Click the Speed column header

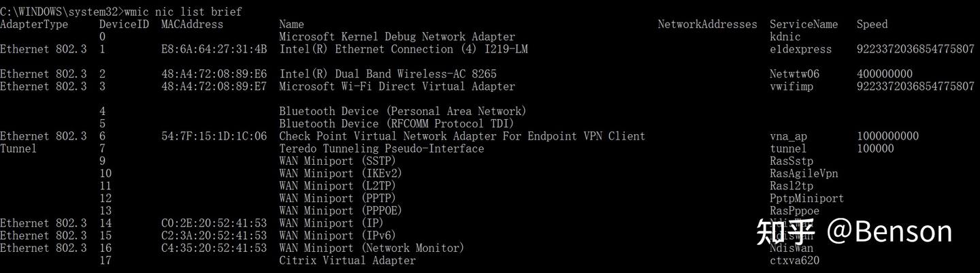coord(872,25)
